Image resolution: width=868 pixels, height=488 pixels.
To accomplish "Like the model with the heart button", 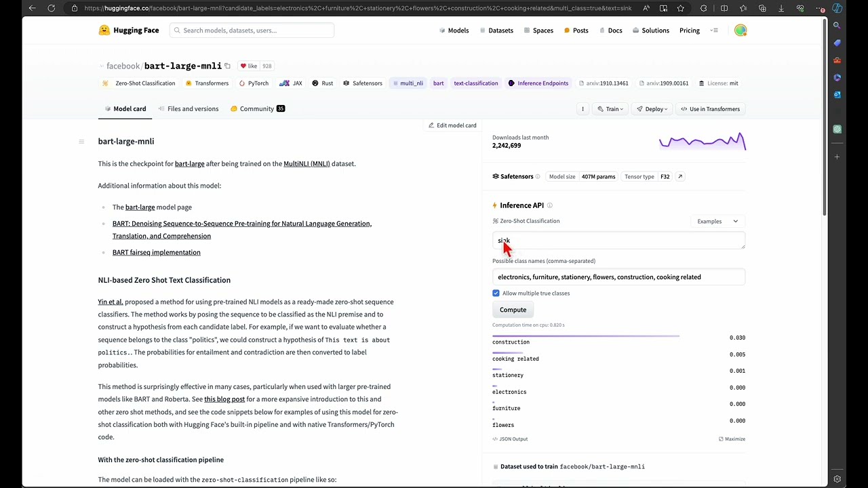I will pyautogui.click(x=249, y=66).
